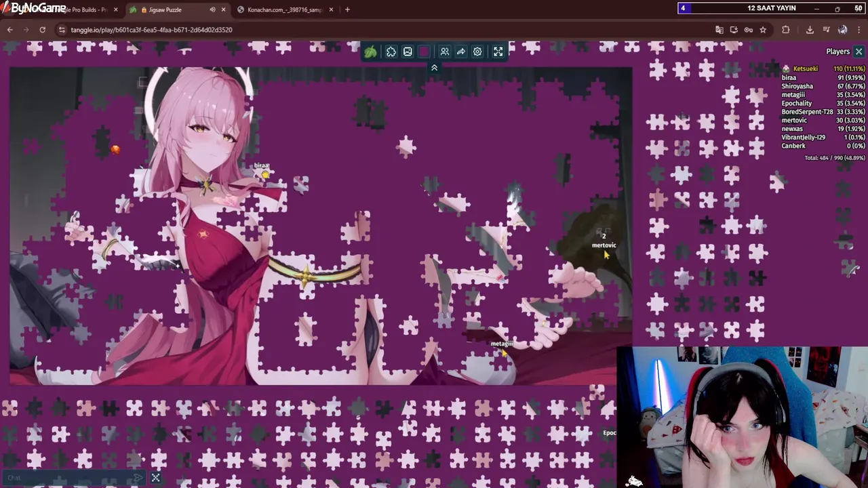Close the chat with the X icon
868x488 pixels.
point(155,478)
